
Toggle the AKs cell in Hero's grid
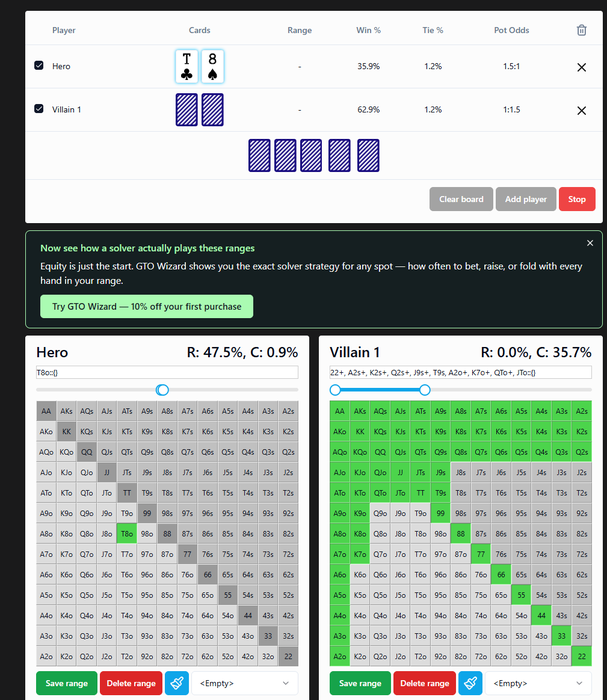point(66,411)
